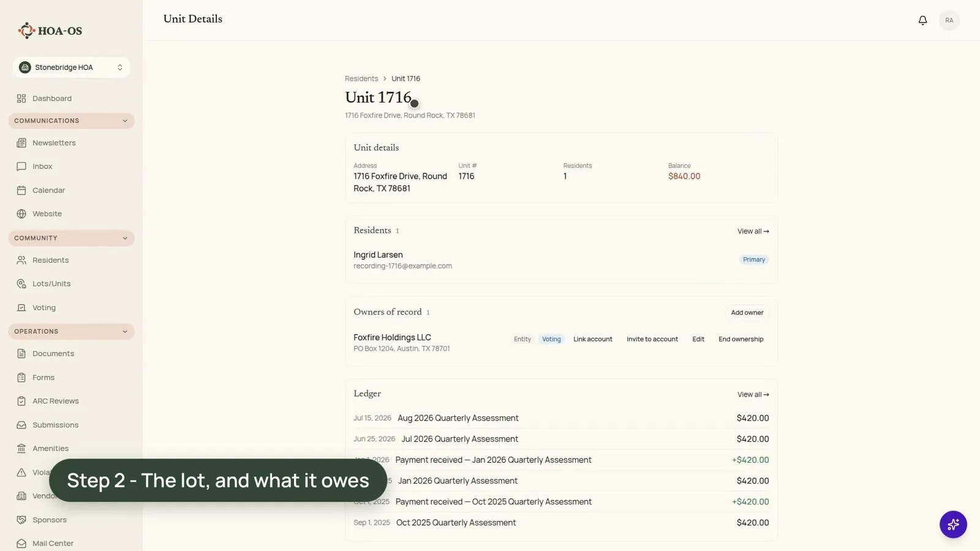This screenshot has height=551, width=980.
Task: Click the ARC Reviews checklist icon
Action: (21, 401)
